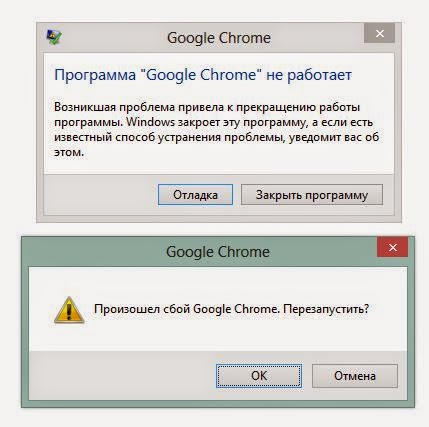Image resolution: width=429 pixels, height=427 pixels.
Task: Click the last line of the description reading этом.
Action: coord(69,153)
